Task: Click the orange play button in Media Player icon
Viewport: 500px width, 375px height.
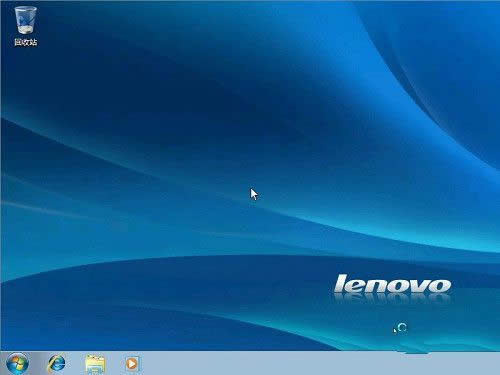Action: (132, 364)
